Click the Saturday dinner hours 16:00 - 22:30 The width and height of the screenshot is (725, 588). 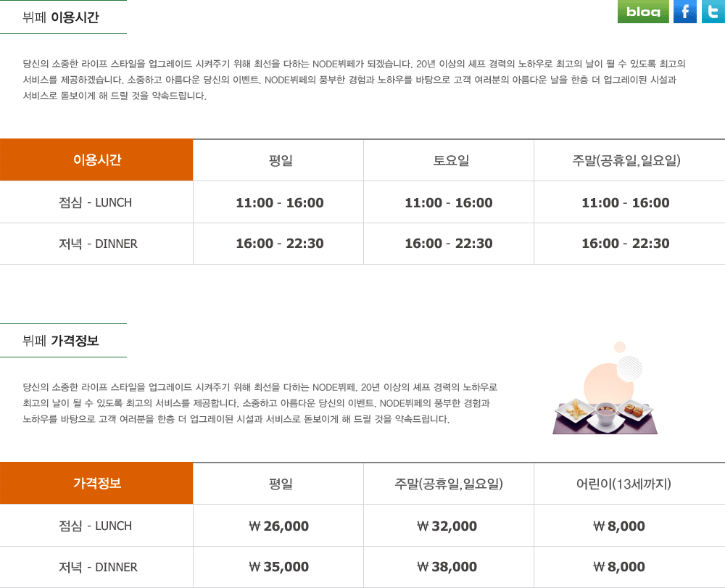pos(448,244)
